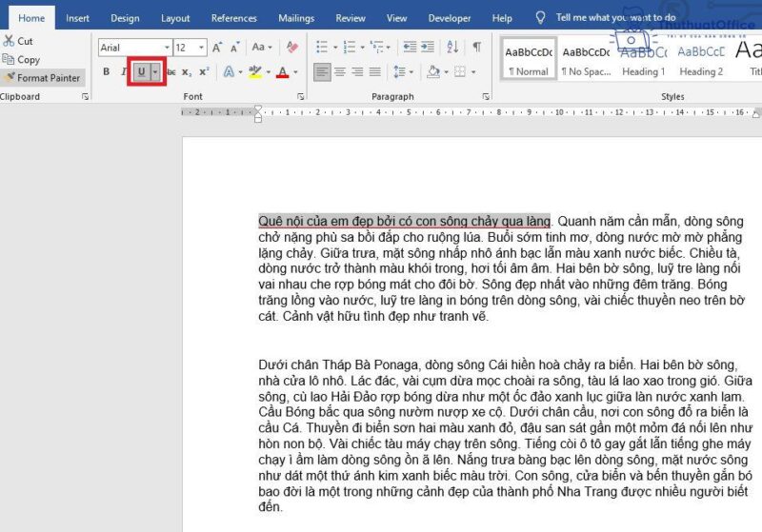The height and width of the screenshot is (532, 762).
Task: Switch to the Help tab
Action: [x=502, y=18]
